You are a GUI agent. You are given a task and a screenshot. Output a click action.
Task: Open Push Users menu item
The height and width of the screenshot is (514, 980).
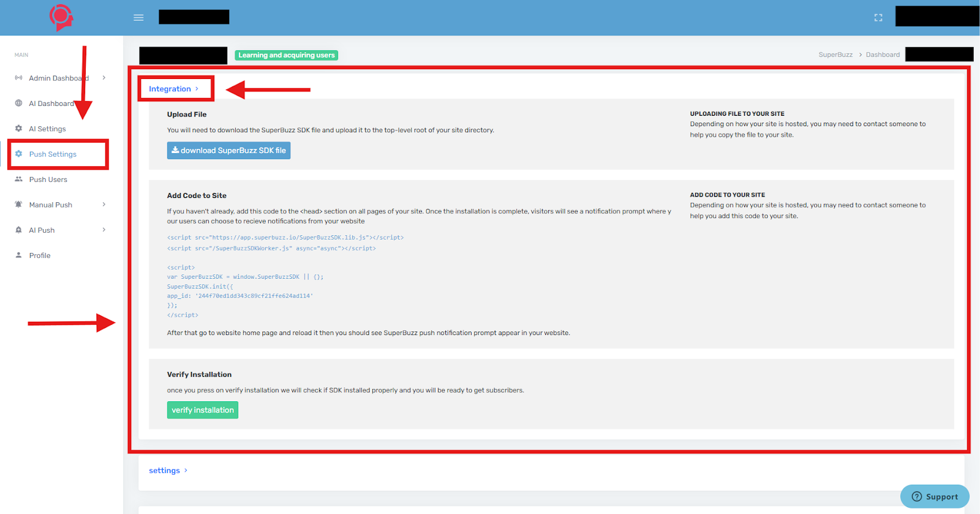pos(48,180)
